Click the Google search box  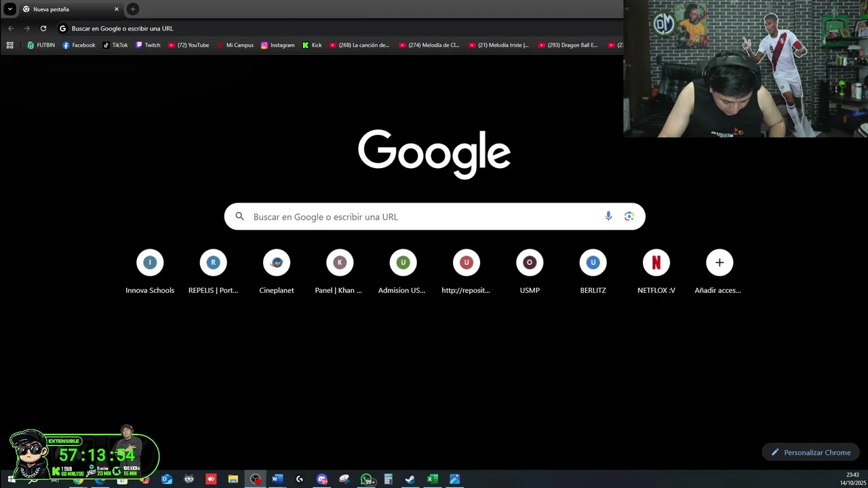(435, 217)
